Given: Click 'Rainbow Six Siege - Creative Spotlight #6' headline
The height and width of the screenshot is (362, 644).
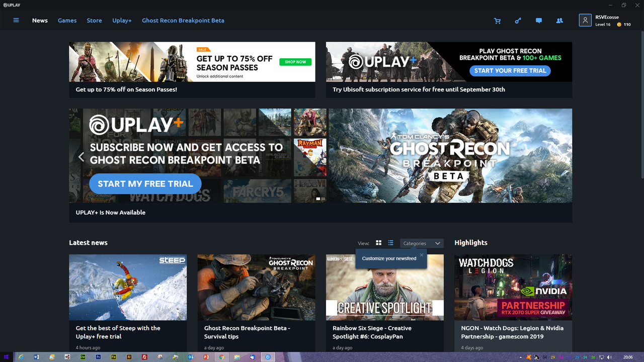Looking at the screenshot, I should click(372, 332).
